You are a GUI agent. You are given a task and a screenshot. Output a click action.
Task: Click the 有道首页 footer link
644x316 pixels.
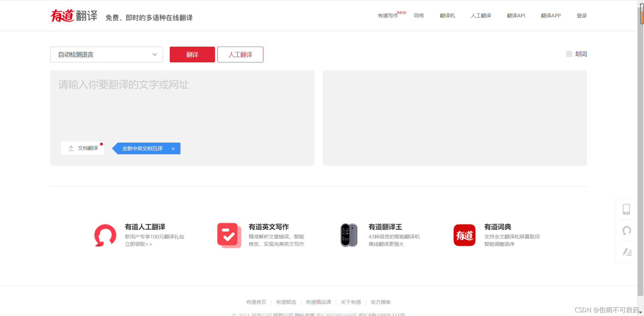256,302
